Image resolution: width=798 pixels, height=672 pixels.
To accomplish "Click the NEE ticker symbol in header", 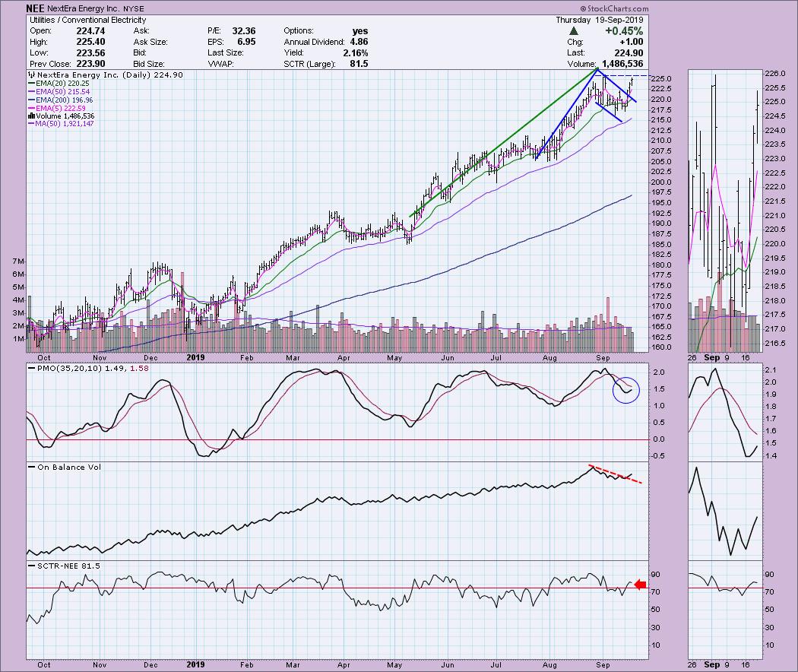I will (35, 8).
